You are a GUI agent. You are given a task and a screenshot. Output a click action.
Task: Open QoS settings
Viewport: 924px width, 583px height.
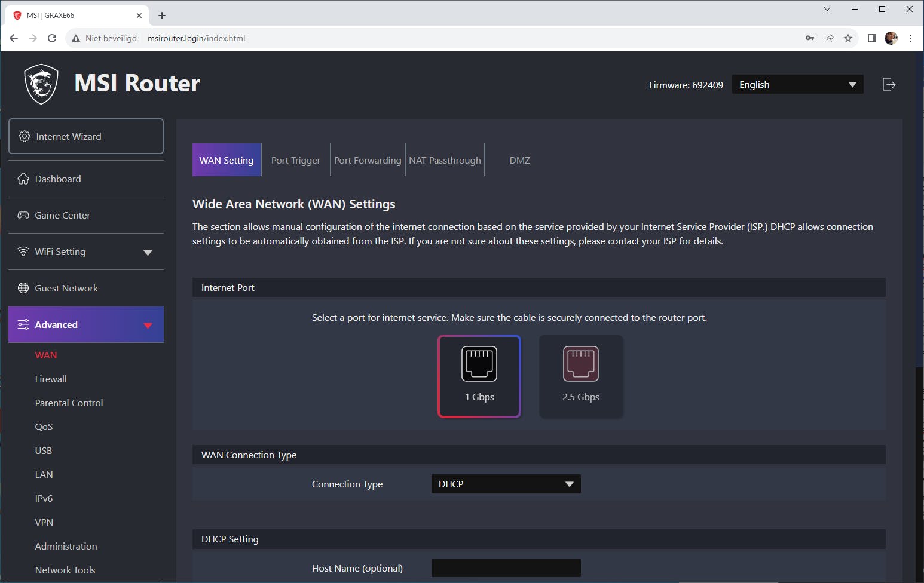pyautogui.click(x=44, y=426)
